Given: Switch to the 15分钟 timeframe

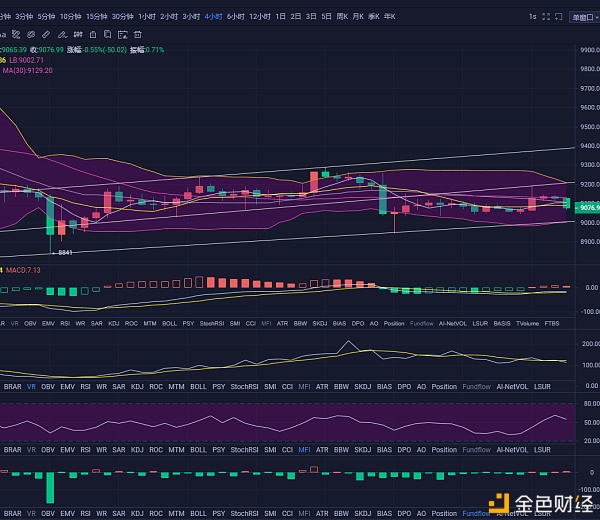Looking at the screenshot, I should [x=96, y=17].
